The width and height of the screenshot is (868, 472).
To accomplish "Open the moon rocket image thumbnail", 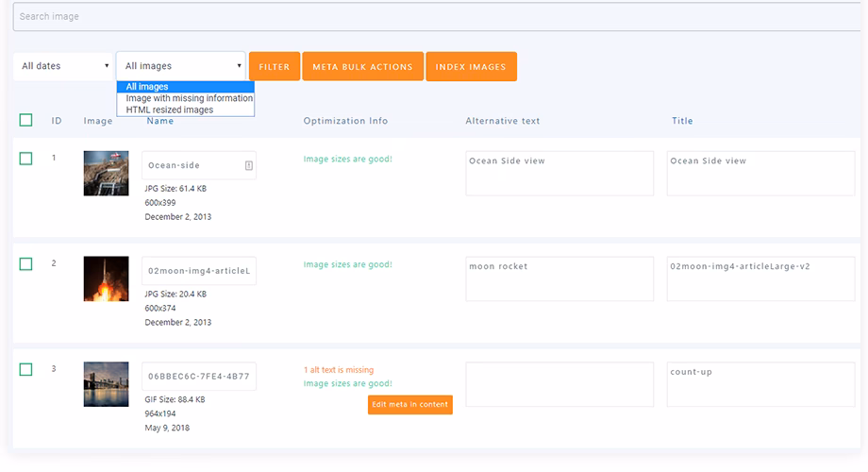I will point(106,278).
